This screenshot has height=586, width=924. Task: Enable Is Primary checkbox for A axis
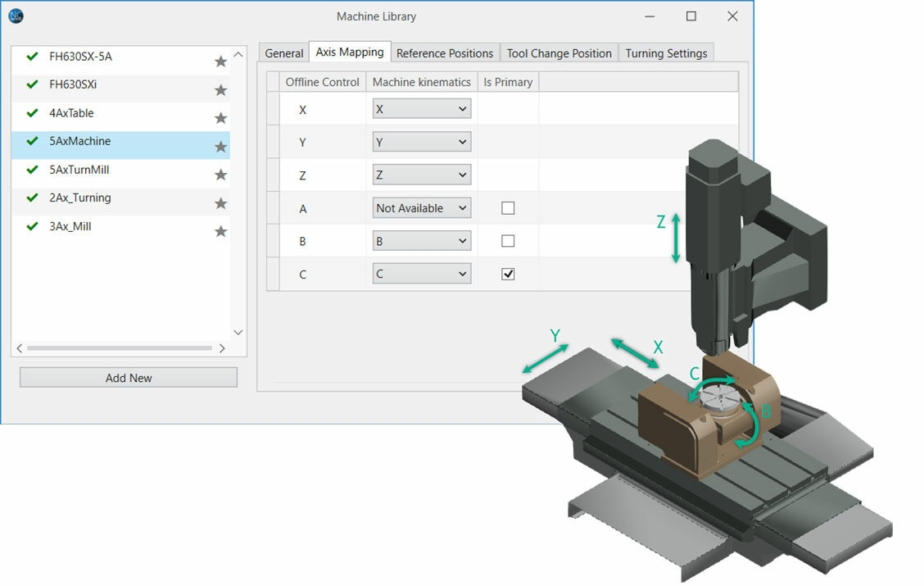click(x=508, y=208)
